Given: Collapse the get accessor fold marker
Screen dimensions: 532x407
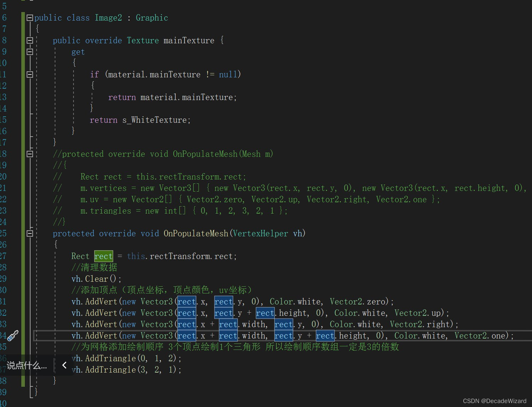Looking at the screenshot, I should click(30, 52).
